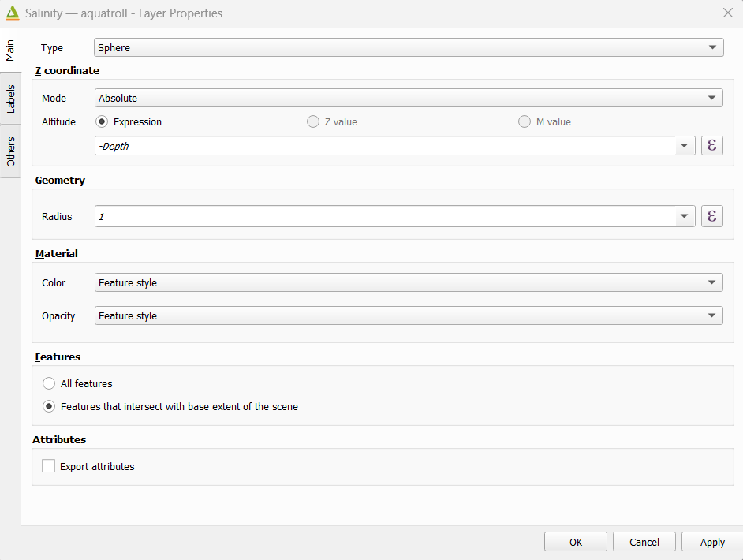
Task: Choose the M value altitude option
Action: 524,121
